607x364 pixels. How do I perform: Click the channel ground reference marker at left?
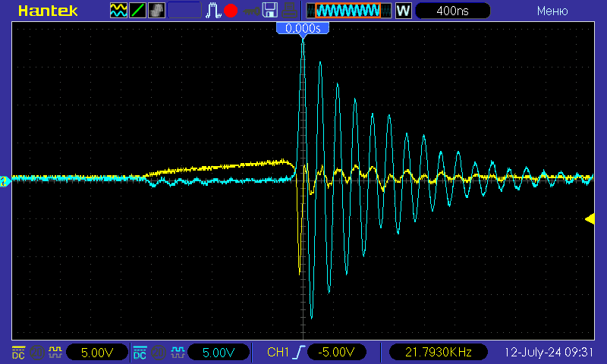[x=5, y=181]
